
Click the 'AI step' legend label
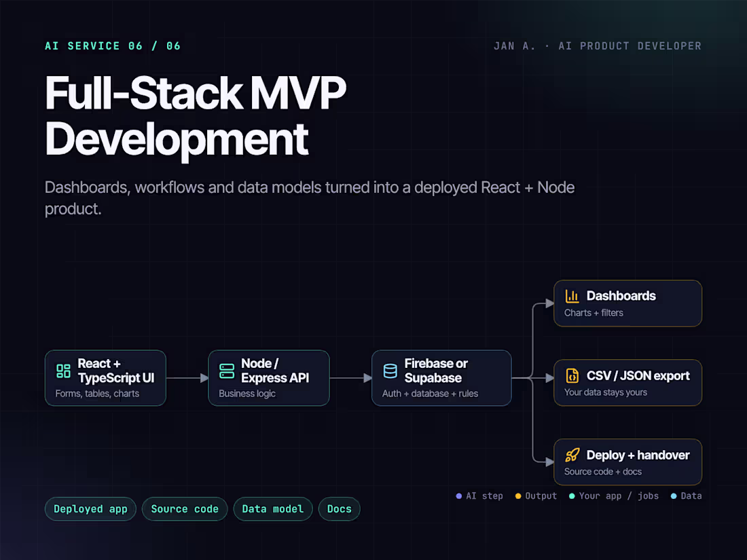(x=484, y=496)
